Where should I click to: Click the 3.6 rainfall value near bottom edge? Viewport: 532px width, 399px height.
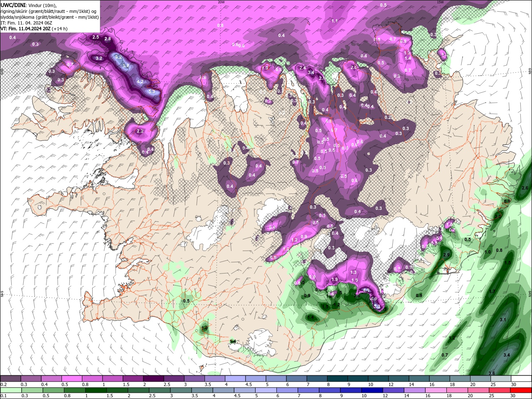click(x=492, y=374)
